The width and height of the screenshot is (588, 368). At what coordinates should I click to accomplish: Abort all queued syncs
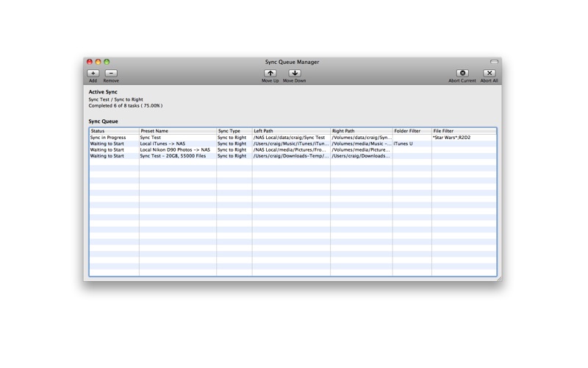489,73
